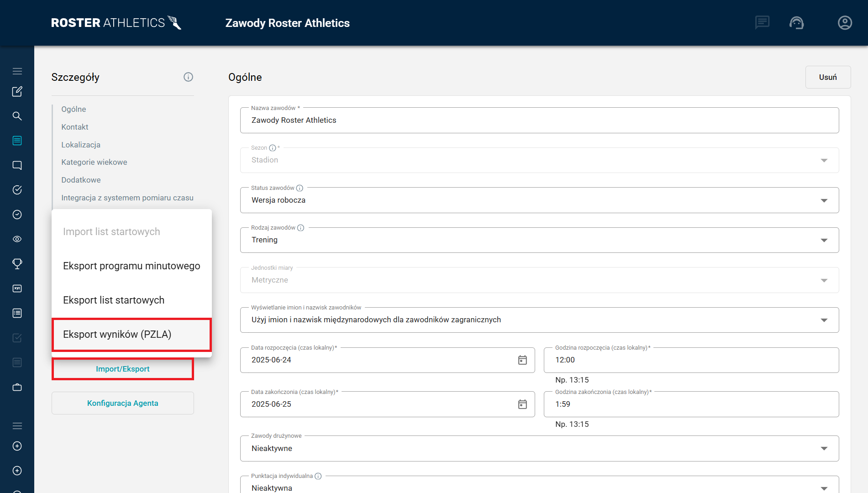Open calendar picker for Data rozpoczęcia
This screenshot has width=868, height=493.
click(x=522, y=360)
